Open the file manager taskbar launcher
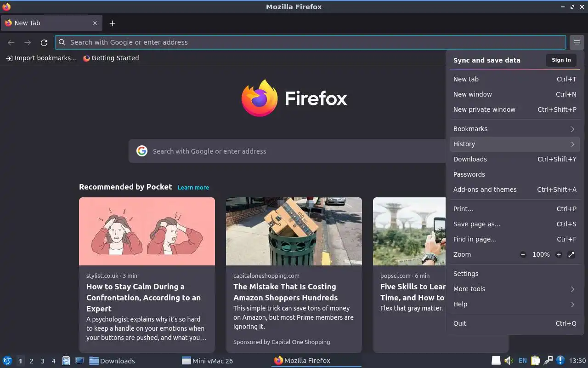The height and width of the screenshot is (368, 588). [66, 361]
